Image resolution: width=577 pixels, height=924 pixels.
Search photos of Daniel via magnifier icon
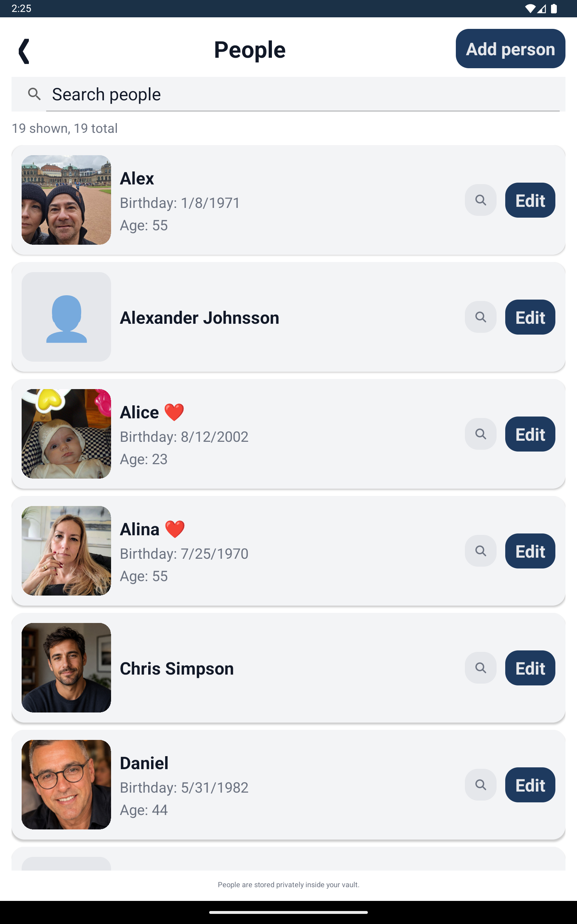point(480,785)
